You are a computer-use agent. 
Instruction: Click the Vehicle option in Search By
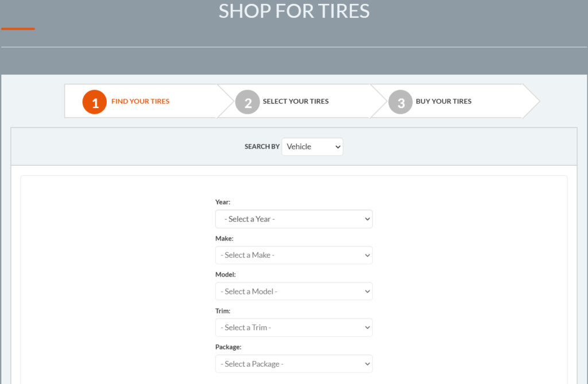(x=299, y=146)
